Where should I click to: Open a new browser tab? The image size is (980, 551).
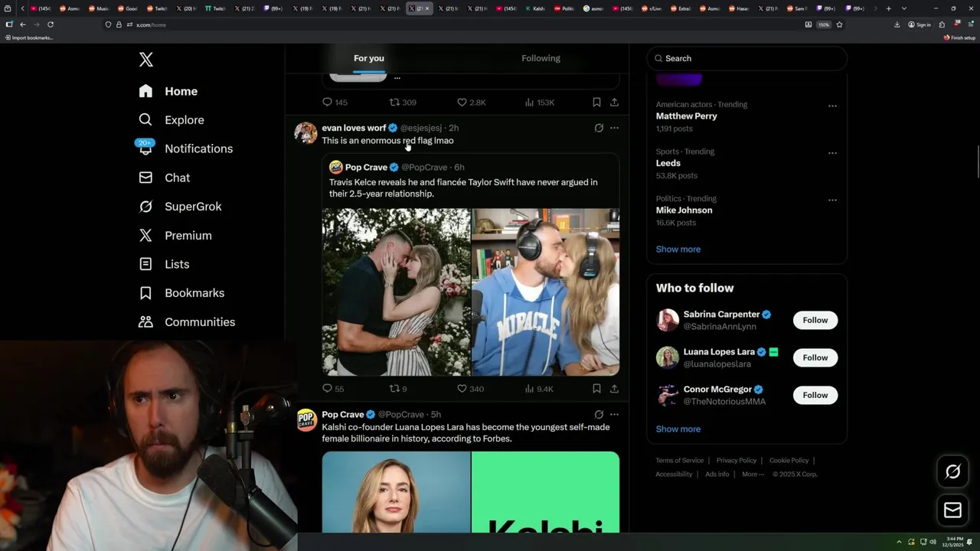tap(888, 8)
